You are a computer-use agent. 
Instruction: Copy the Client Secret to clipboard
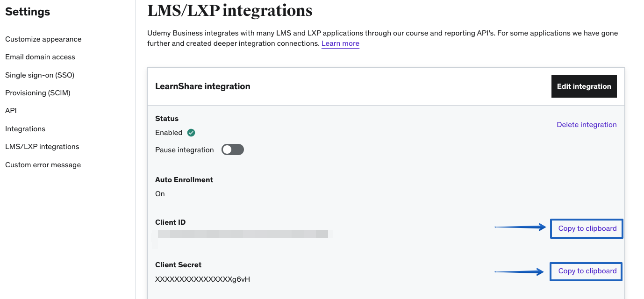coord(587,271)
